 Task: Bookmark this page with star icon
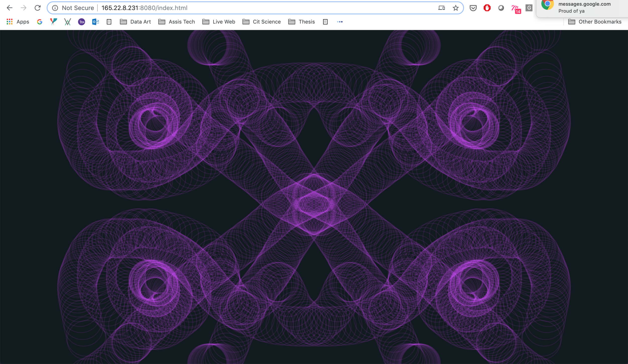(x=456, y=8)
